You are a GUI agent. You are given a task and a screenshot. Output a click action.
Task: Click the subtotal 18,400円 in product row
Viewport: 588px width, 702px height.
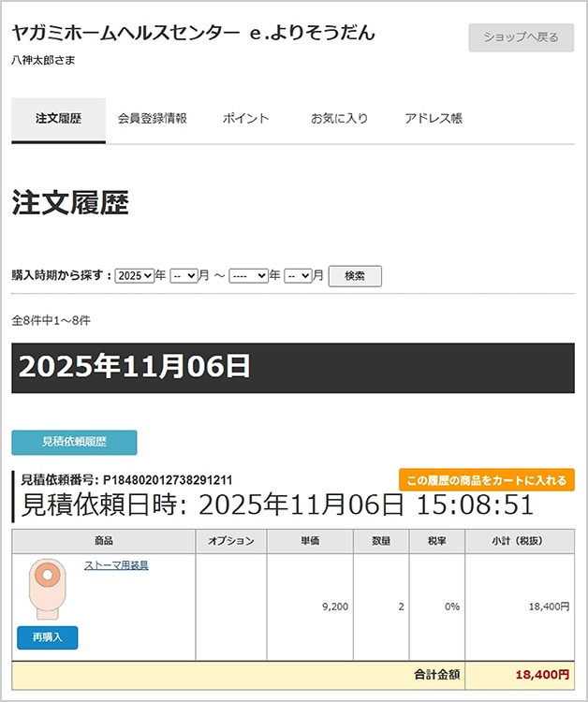549,607
